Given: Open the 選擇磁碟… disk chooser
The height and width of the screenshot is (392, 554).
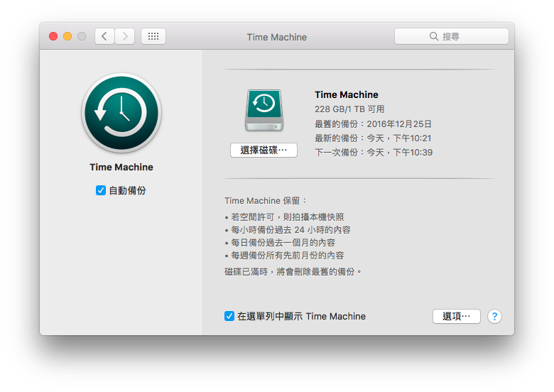Looking at the screenshot, I should 264,151.
